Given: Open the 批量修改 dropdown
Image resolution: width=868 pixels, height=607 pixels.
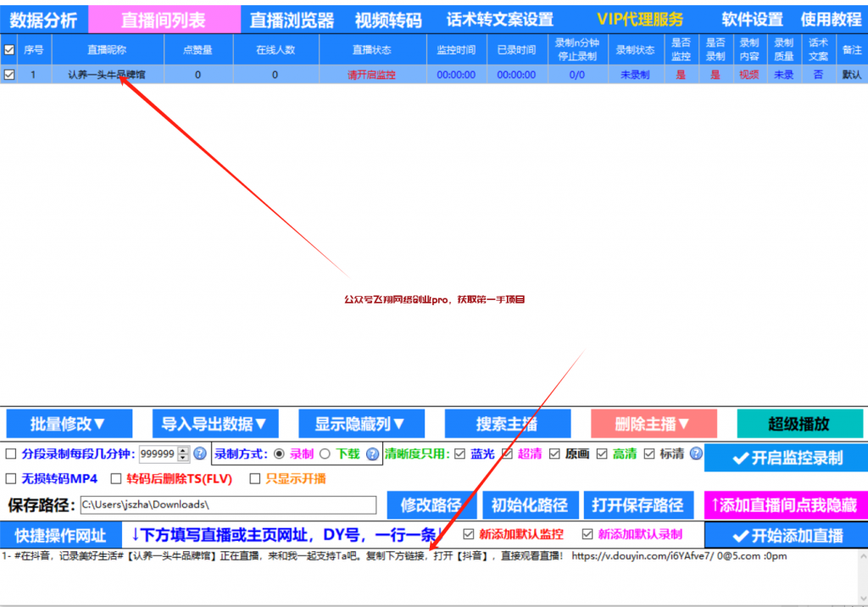Looking at the screenshot, I should tap(69, 424).
